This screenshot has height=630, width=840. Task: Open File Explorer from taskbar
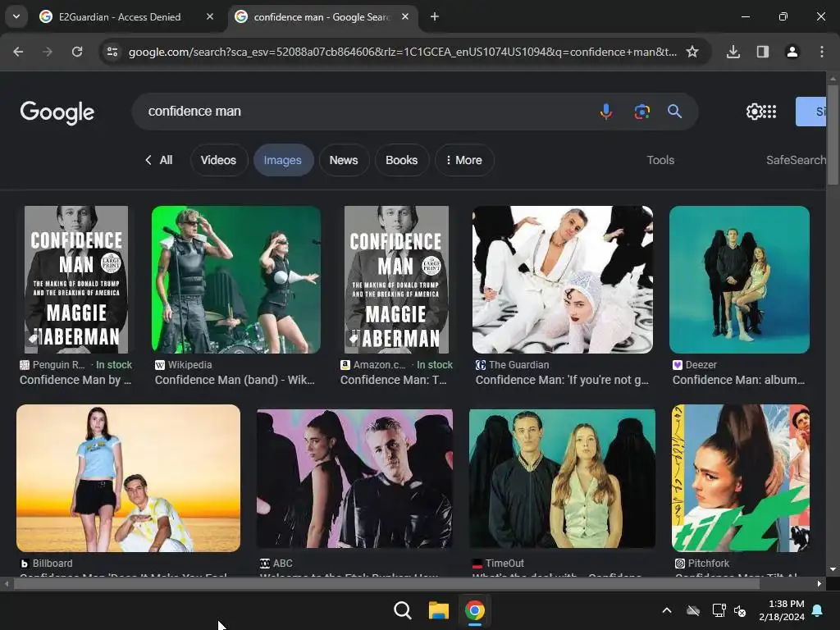coord(438,610)
